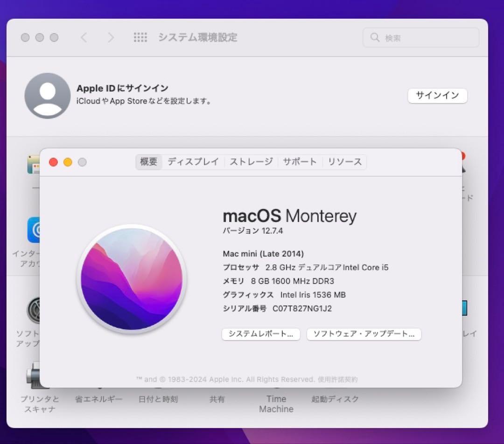The image size is (504, 444).
Task: Click the Apple ID avatar icon
Action: [47, 96]
